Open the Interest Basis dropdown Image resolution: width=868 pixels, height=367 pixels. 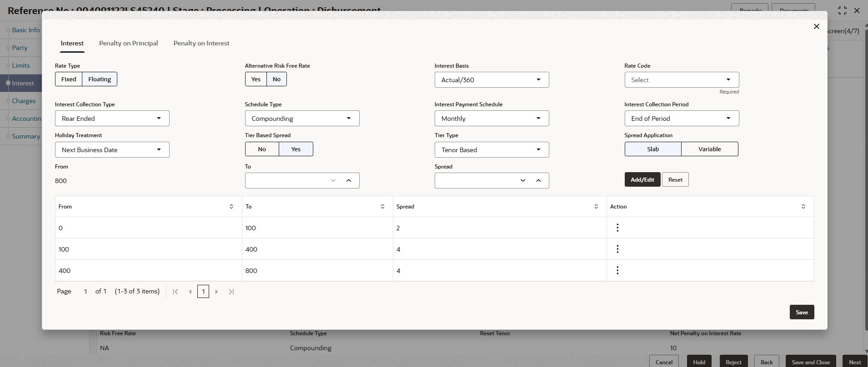tap(492, 80)
